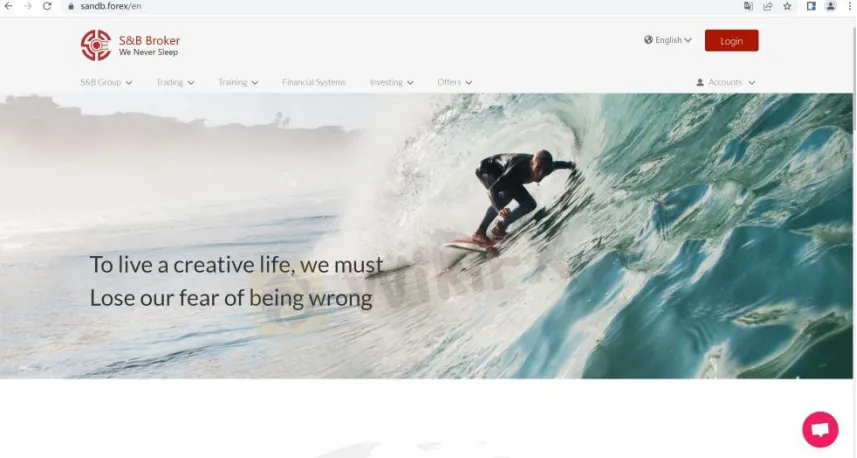Click the share page icon
This screenshot has width=857, height=458.
coord(768,6)
